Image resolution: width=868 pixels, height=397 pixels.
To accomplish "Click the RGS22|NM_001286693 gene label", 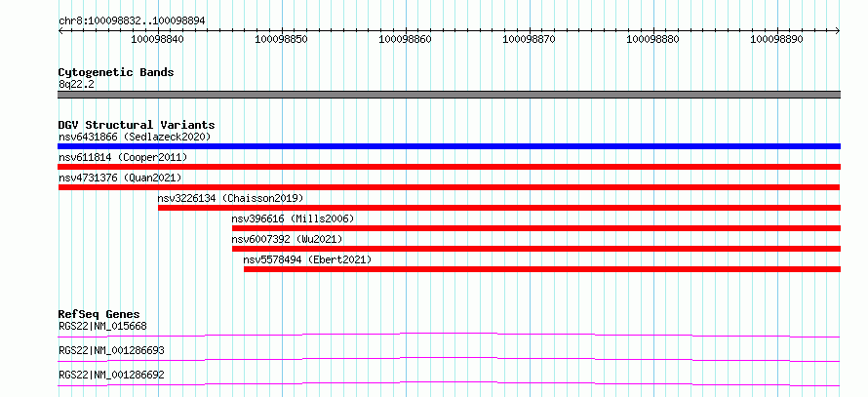I will [111, 350].
